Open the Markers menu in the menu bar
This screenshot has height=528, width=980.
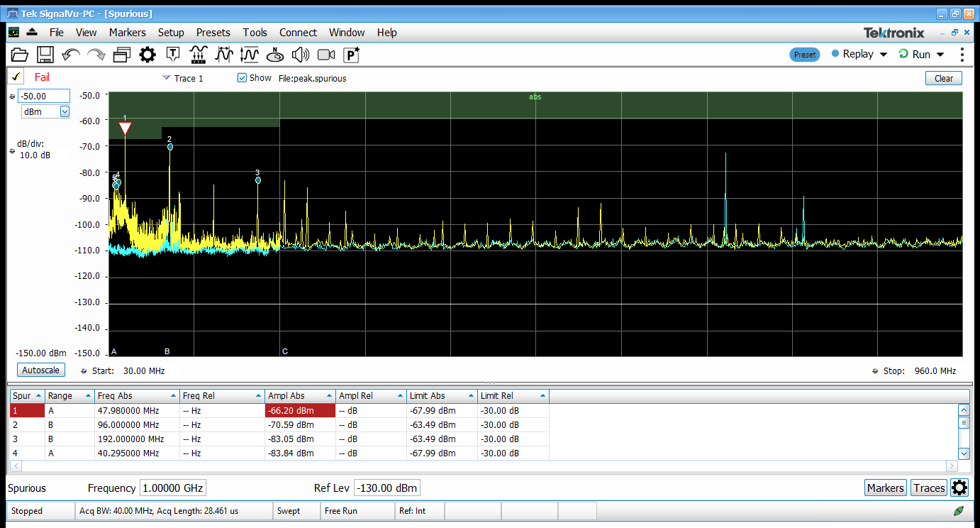128,32
